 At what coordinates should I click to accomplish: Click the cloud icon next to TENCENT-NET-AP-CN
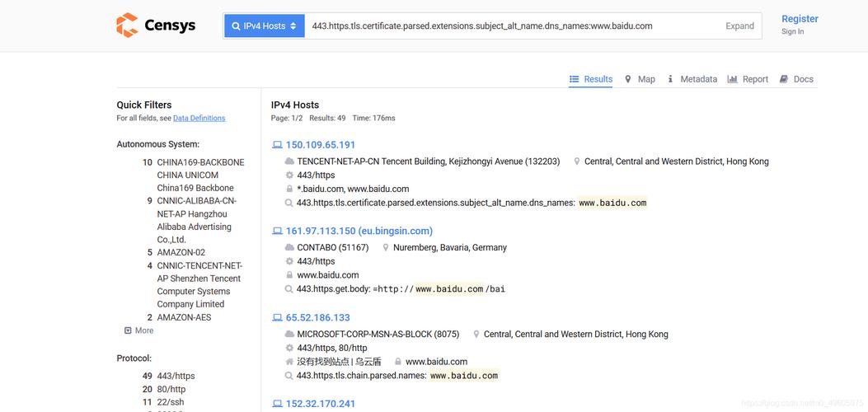289,162
